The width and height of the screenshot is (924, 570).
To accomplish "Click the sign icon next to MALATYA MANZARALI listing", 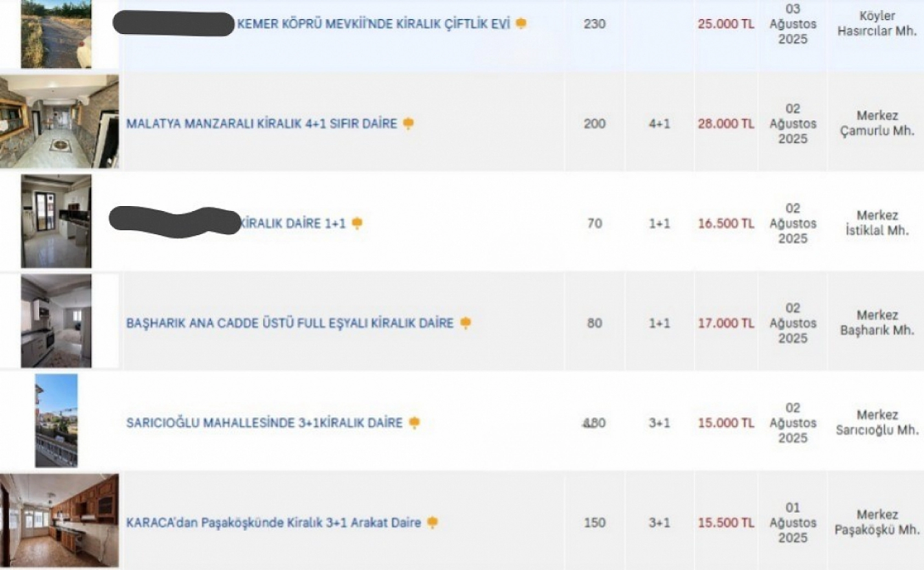I will point(409,124).
